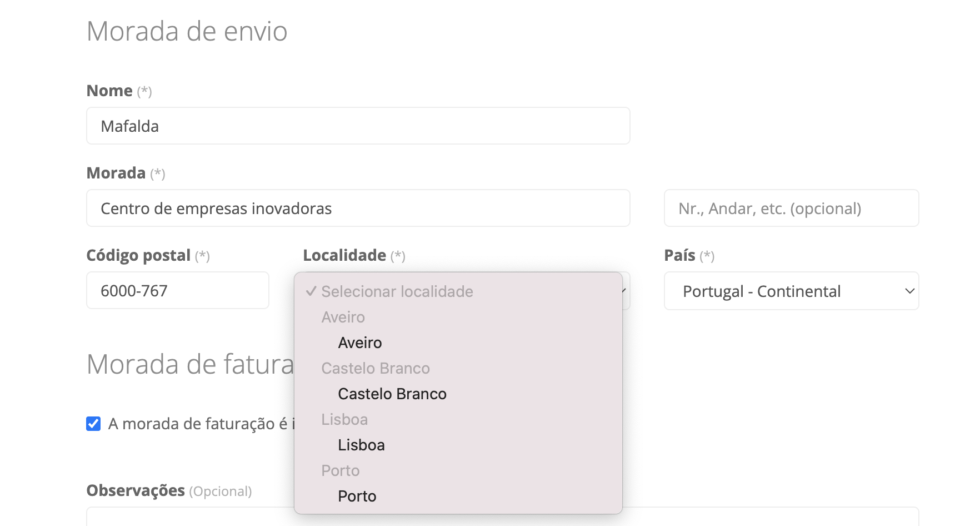Image resolution: width=980 pixels, height=526 pixels.
Task: Choose the indented Aveiro locality option
Action: (x=359, y=343)
